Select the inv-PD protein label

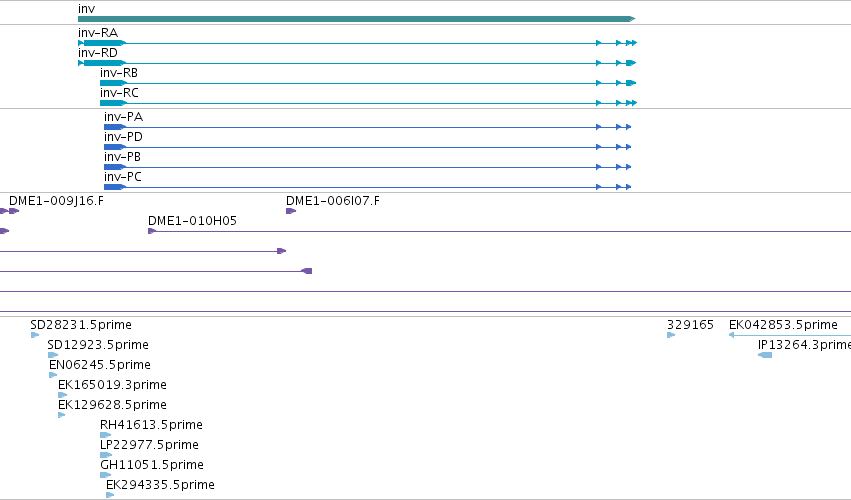123,137
